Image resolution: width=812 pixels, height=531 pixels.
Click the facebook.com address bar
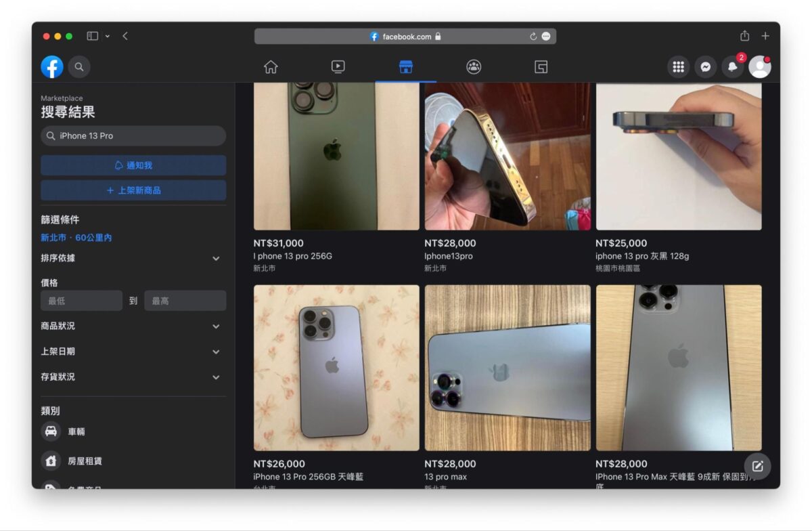(x=405, y=37)
